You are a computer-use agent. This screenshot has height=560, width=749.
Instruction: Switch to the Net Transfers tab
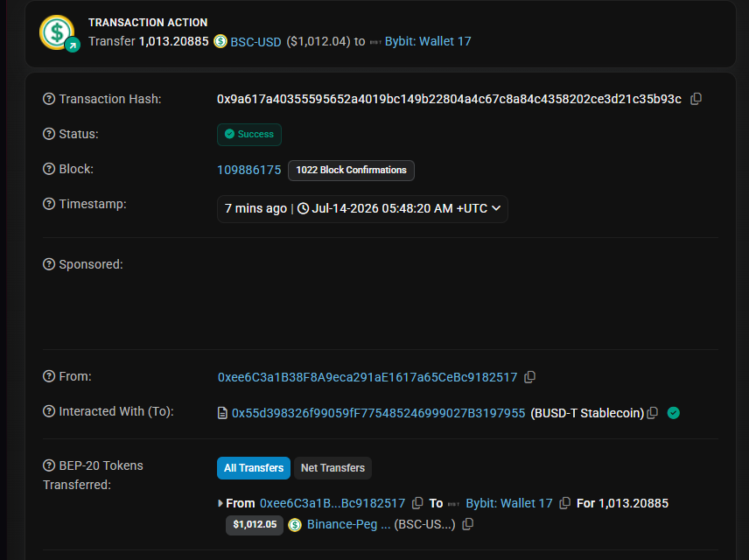[x=333, y=468]
